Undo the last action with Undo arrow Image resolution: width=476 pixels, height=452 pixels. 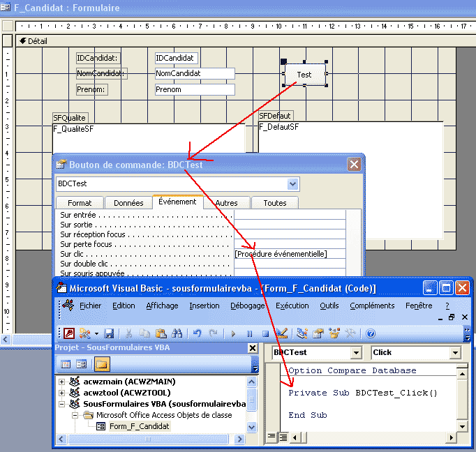[x=198, y=333]
